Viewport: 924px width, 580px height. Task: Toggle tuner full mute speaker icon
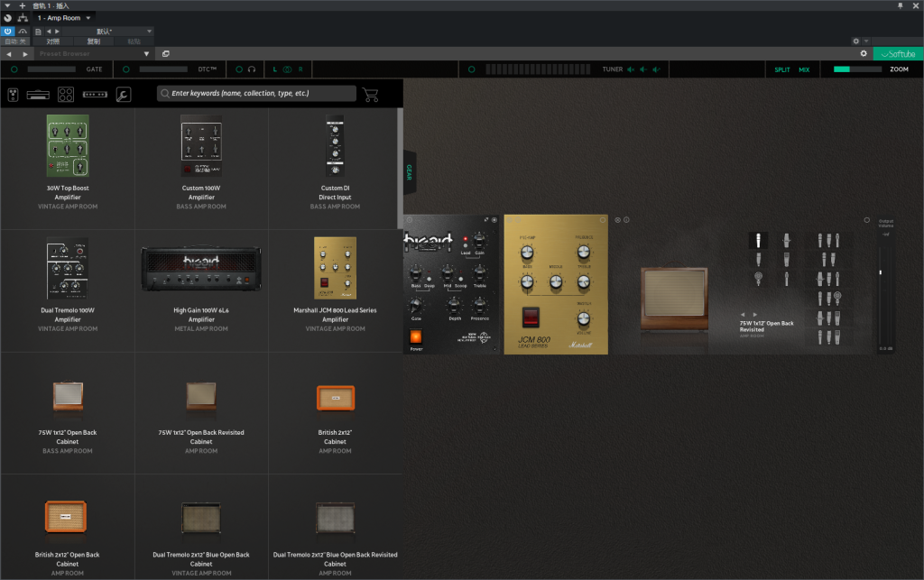coord(631,69)
